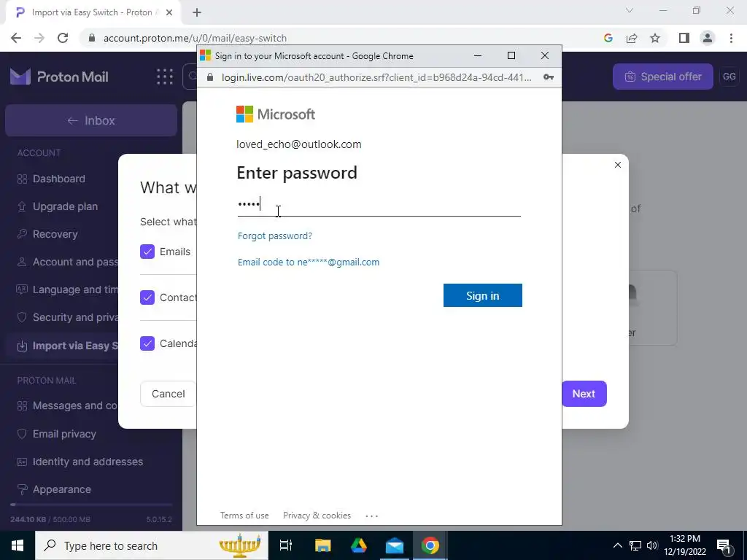Open Recovery settings in the sidebar
The image size is (747, 560).
(55, 234)
